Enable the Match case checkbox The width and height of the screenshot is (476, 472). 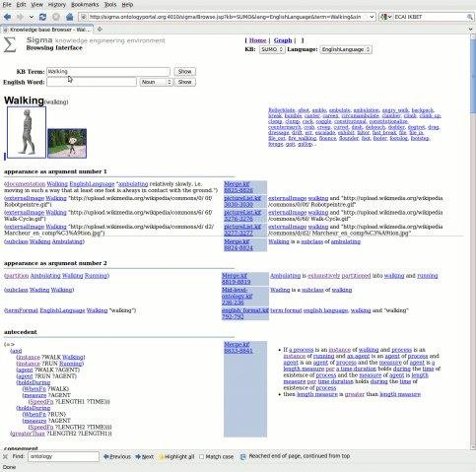(x=202, y=456)
